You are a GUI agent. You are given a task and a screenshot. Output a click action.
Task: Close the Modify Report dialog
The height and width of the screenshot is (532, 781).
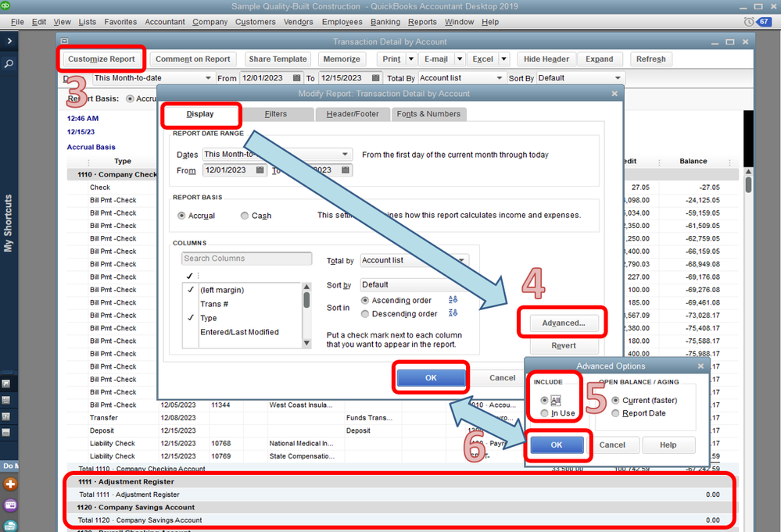point(614,94)
